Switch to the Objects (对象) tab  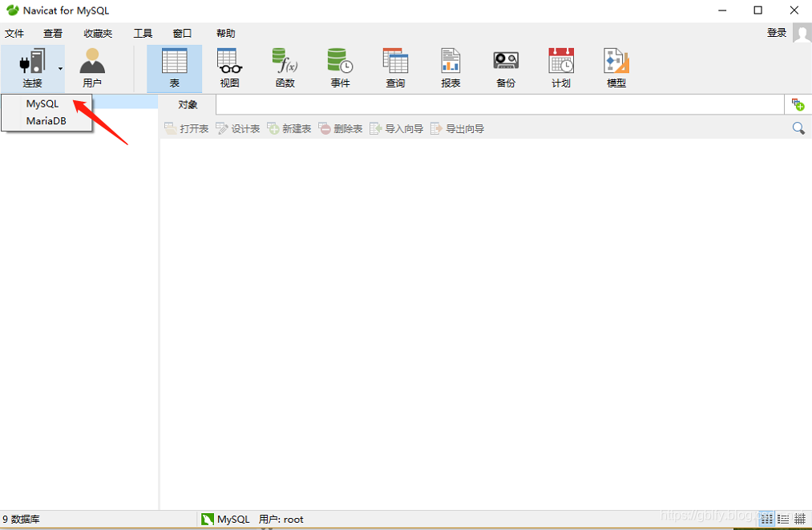point(188,105)
